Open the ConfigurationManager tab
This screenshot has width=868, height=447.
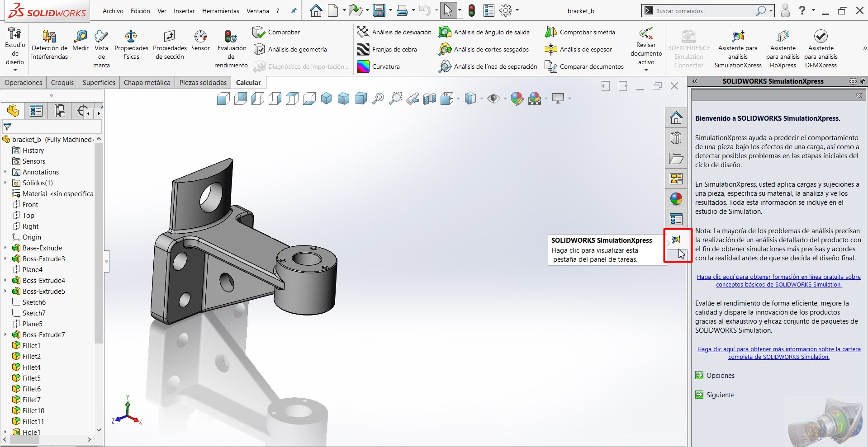60,111
